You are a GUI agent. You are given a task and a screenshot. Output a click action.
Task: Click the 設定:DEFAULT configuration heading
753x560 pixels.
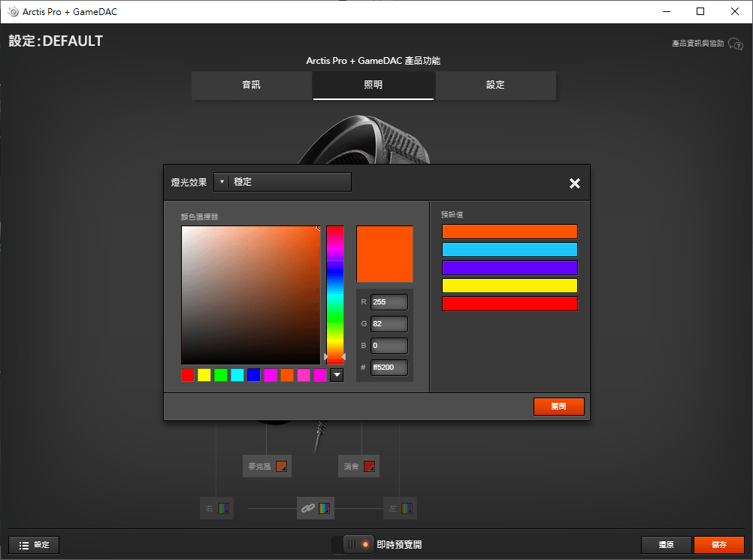click(x=56, y=41)
